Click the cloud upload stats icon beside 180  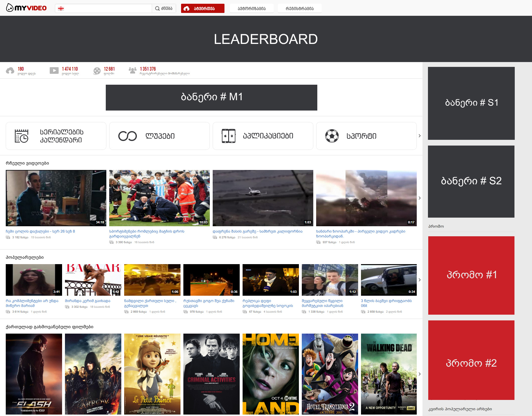[10, 71]
